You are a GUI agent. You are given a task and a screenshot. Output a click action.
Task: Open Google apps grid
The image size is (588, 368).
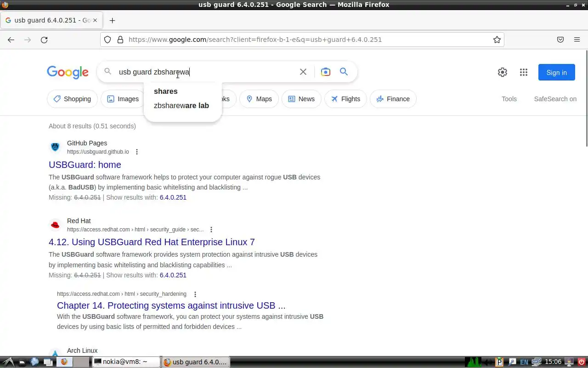pos(524,72)
